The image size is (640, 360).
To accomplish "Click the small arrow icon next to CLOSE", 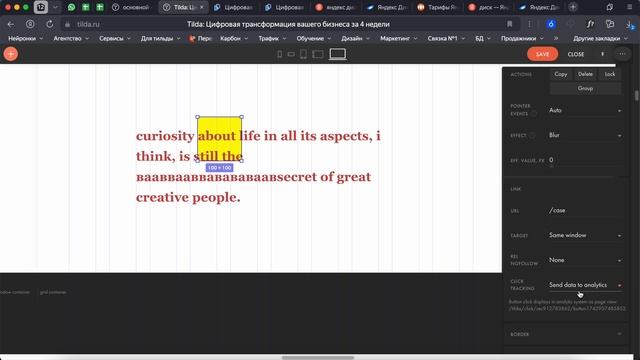I will point(602,54).
